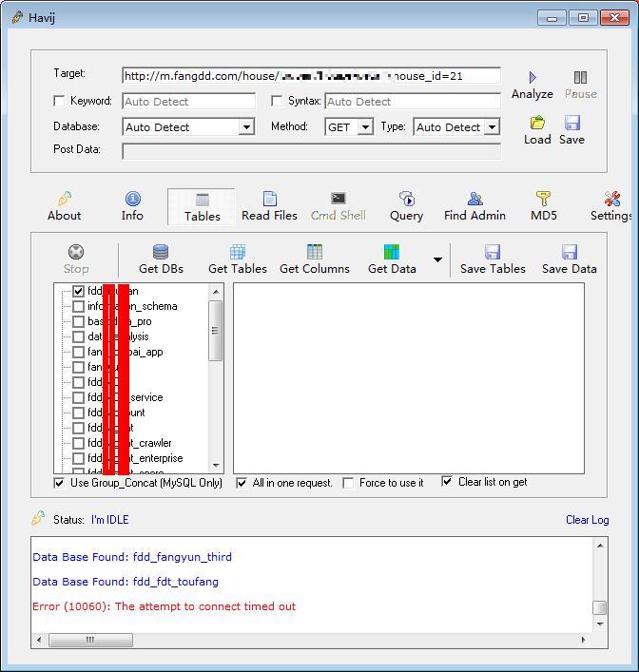Click the log horizontal scrollbar thumb
Viewport: 639px width, 672px height.
90,641
